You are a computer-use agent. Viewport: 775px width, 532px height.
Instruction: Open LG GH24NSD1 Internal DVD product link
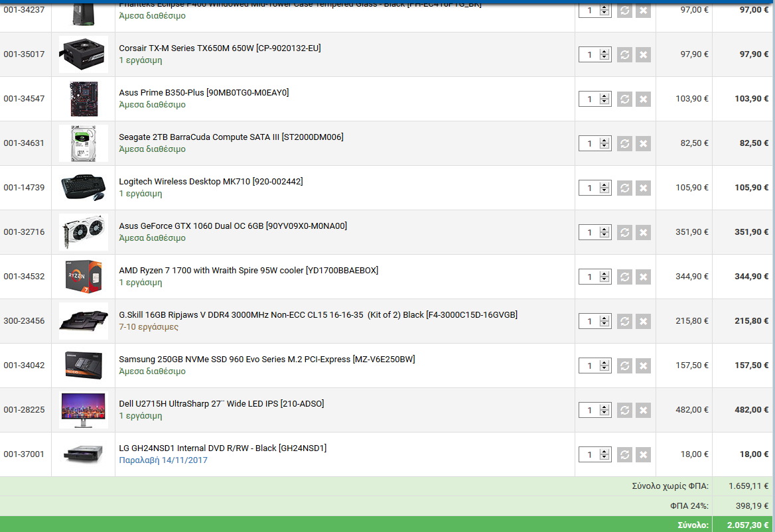tap(222, 448)
